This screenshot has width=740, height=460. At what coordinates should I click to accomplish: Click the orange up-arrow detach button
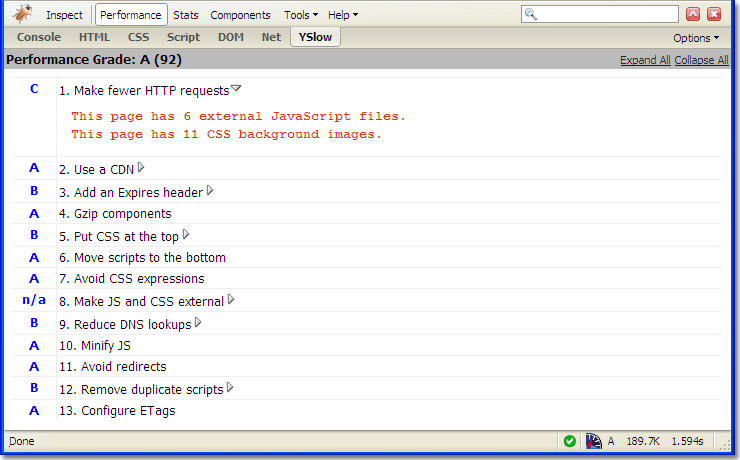coord(692,14)
